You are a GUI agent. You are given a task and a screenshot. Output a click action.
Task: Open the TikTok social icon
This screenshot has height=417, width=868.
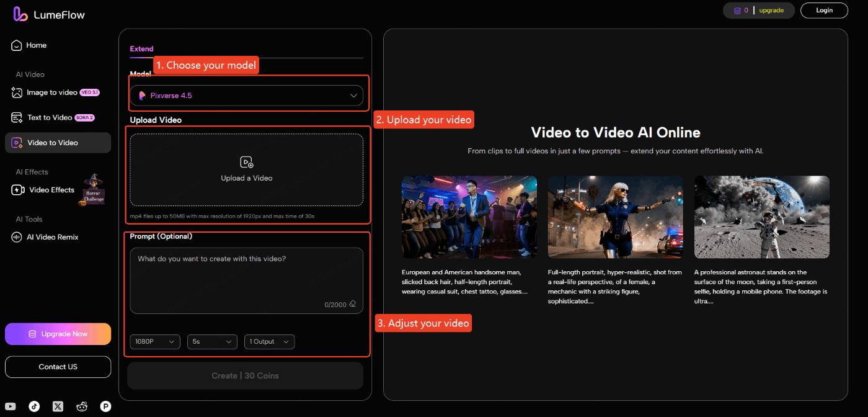(x=34, y=406)
